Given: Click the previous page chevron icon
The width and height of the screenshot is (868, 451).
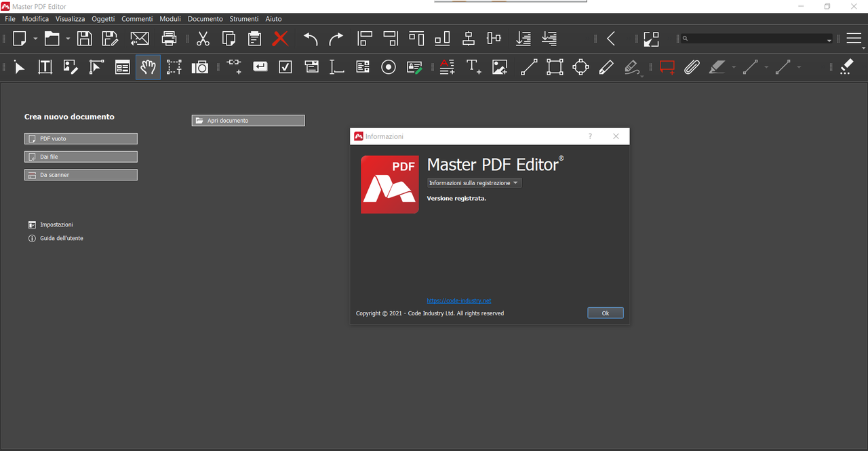Looking at the screenshot, I should click(611, 39).
